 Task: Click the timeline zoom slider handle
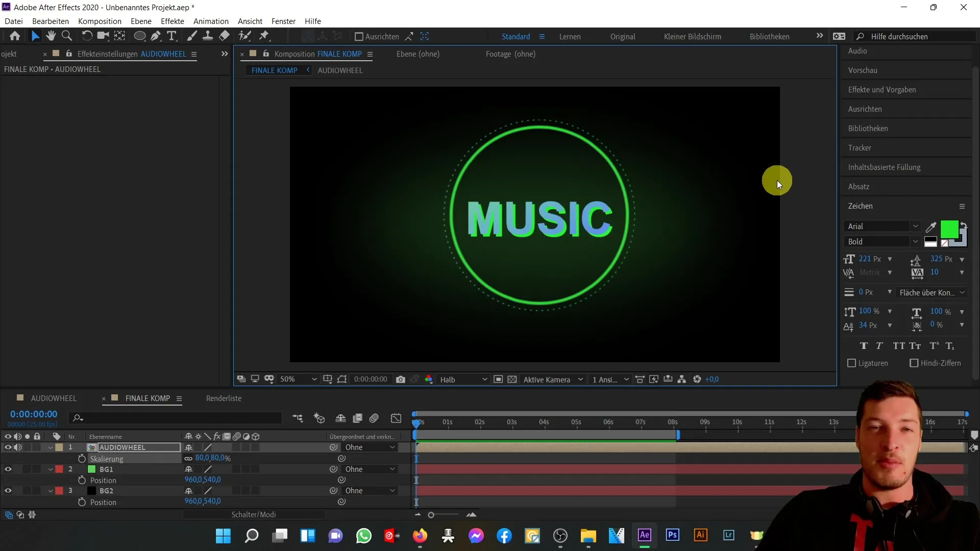pyautogui.click(x=431, y=515)
